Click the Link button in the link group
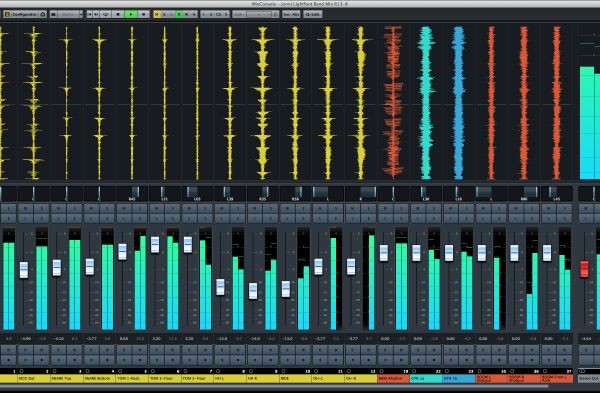 [x=238, y=14]
